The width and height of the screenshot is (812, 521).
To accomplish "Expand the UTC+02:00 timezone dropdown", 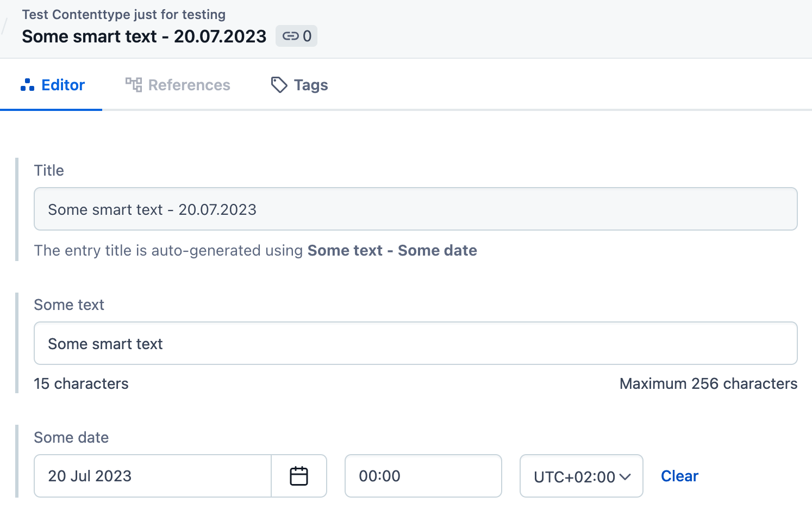I will pos(581,476).
